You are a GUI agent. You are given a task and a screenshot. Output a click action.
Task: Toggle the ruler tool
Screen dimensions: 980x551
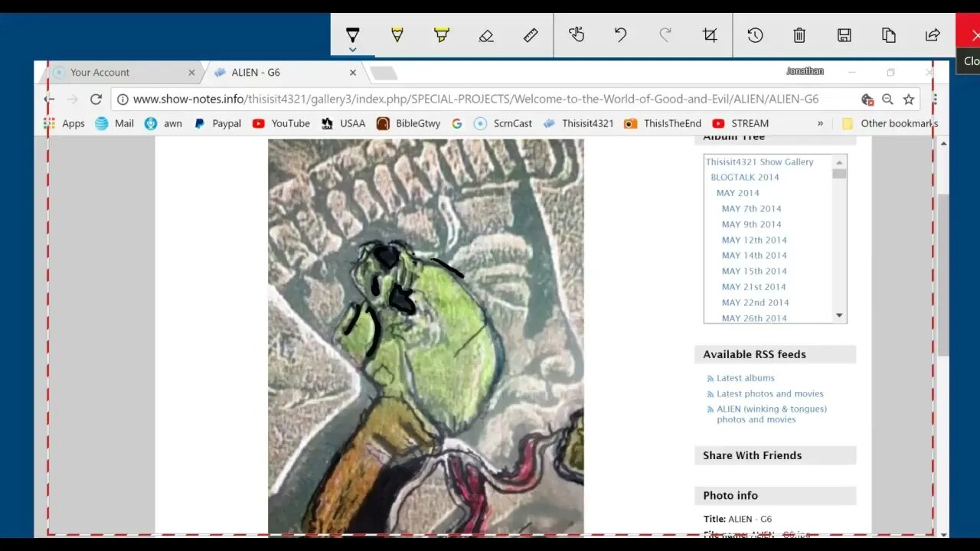pyautogui.click(x=531, y=35)
